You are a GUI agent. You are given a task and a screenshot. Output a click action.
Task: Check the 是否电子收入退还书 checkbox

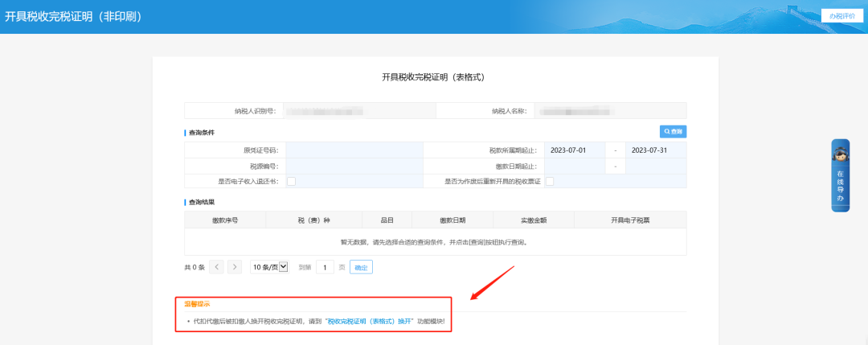291,182
